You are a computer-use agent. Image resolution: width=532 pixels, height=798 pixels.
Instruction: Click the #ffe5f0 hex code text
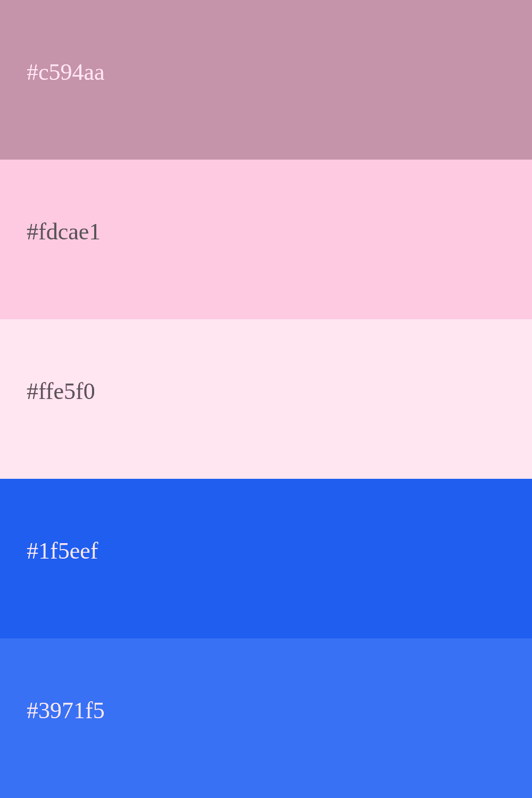click(61, 392)
